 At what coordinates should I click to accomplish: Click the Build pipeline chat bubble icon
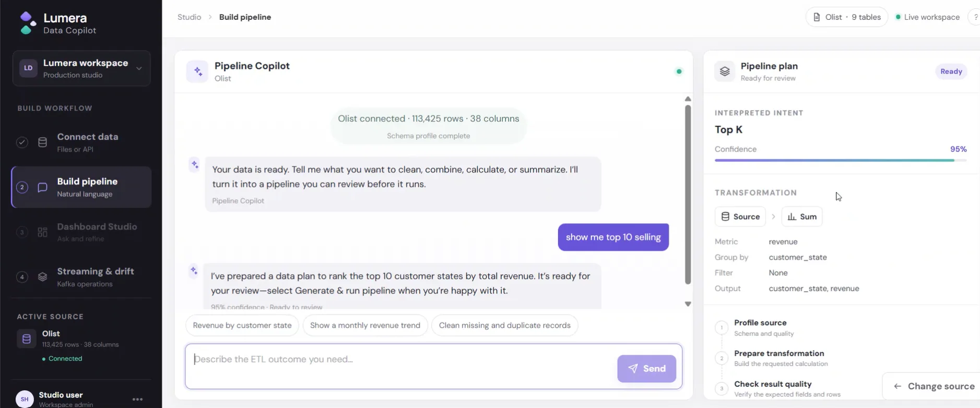[43, 187]
